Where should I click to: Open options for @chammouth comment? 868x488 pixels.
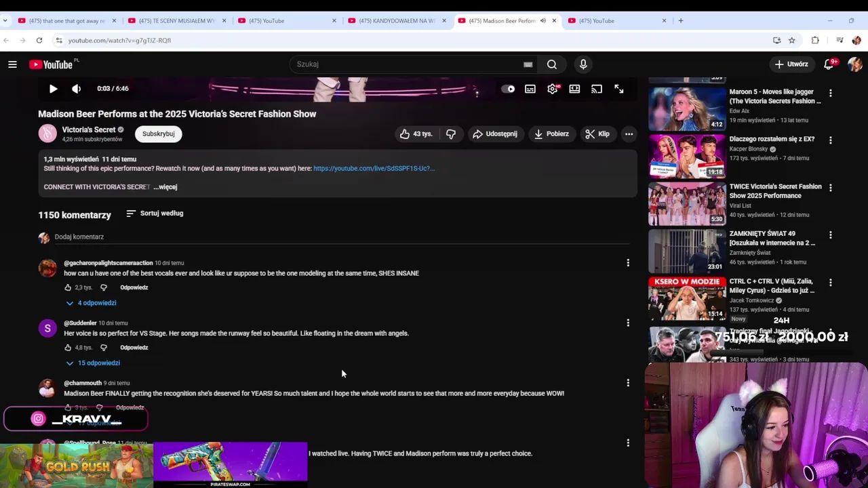pos(628,383)
